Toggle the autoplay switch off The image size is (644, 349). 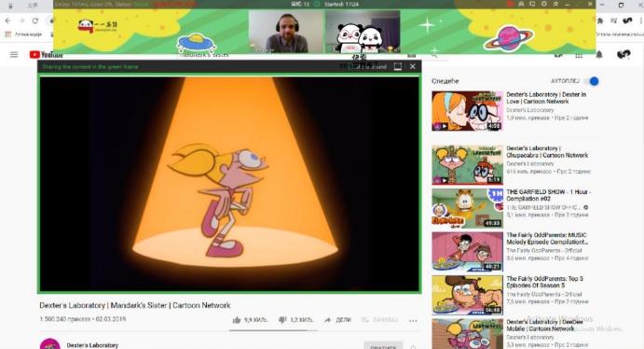(x=592, y=81)
